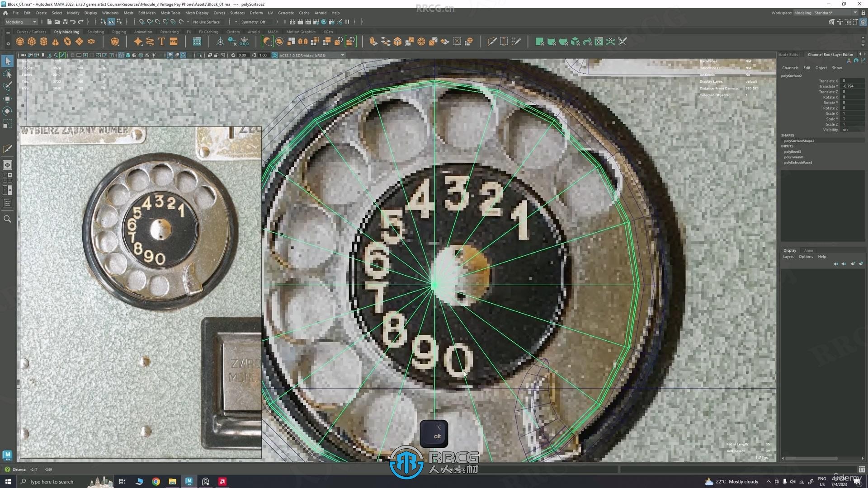868x488 pixels.
Task: Create a polygon cube from the shelf
Action: coord(32,42)
